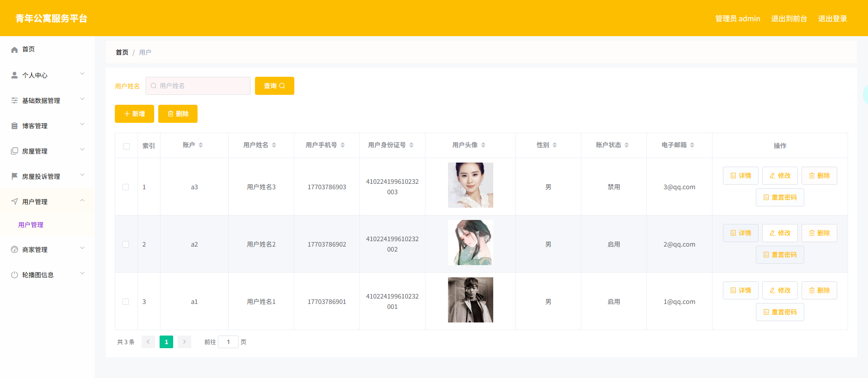Click 修改 for user a2

780,233
